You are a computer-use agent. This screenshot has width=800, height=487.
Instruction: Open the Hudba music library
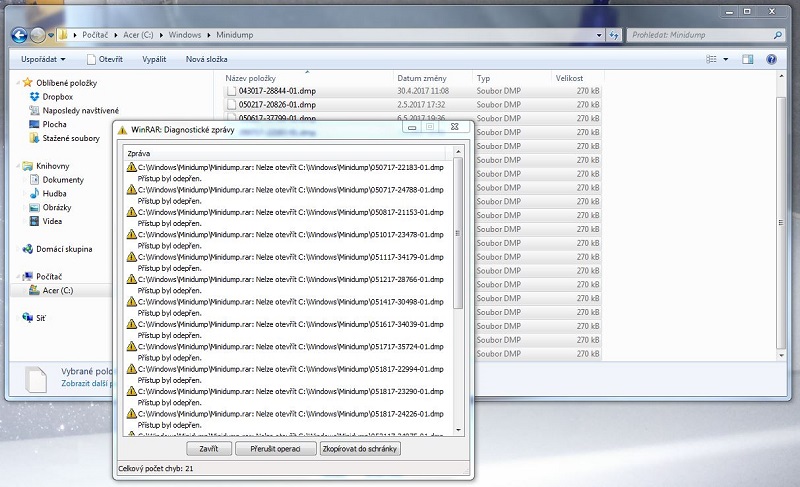tap(54, 193)
